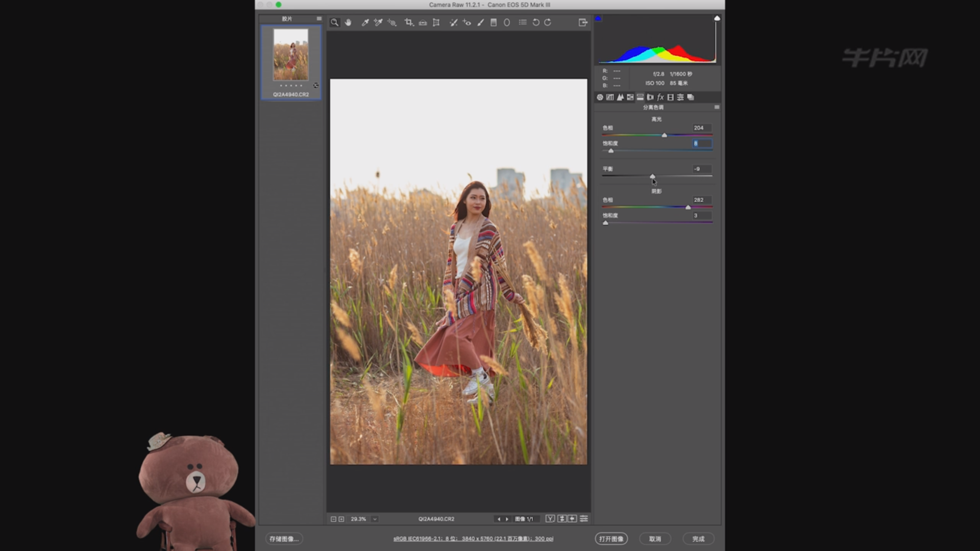Click the 完成 done button
The image size is (980, 551).
tap(698, 539)
